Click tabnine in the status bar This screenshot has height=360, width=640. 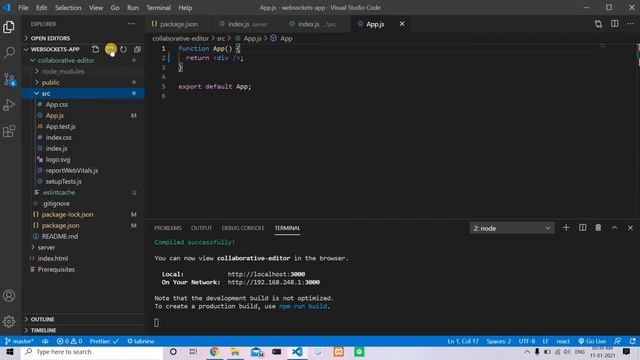[x=140, y=341]
